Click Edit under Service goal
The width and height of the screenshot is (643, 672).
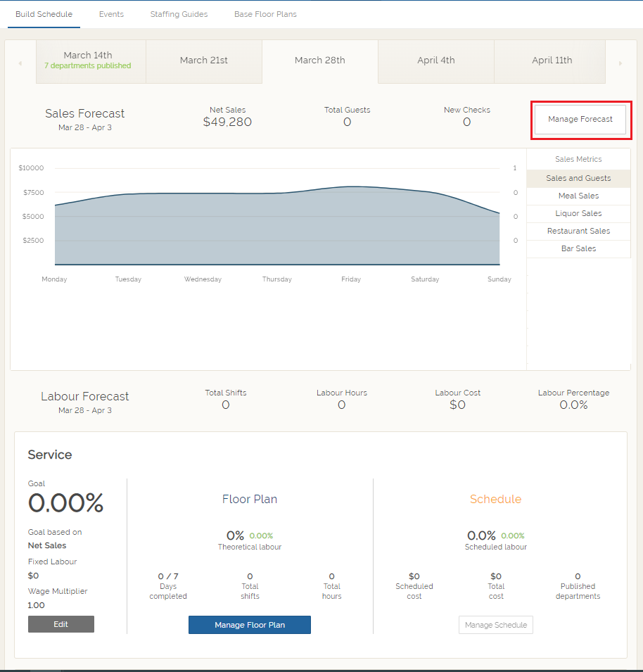click(61, 624)
